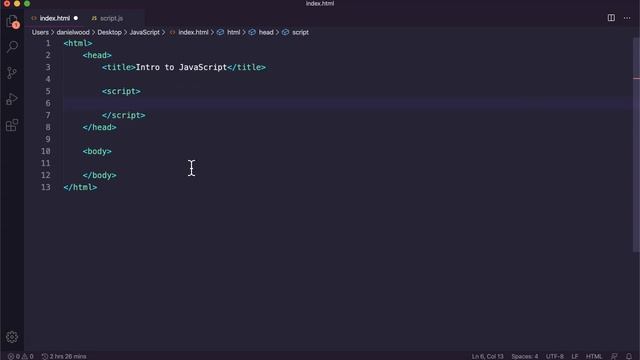Select script symbol in the breadcrumb
Image resolution: width=640 pixels, height=360 pixels.
(300, 32)
